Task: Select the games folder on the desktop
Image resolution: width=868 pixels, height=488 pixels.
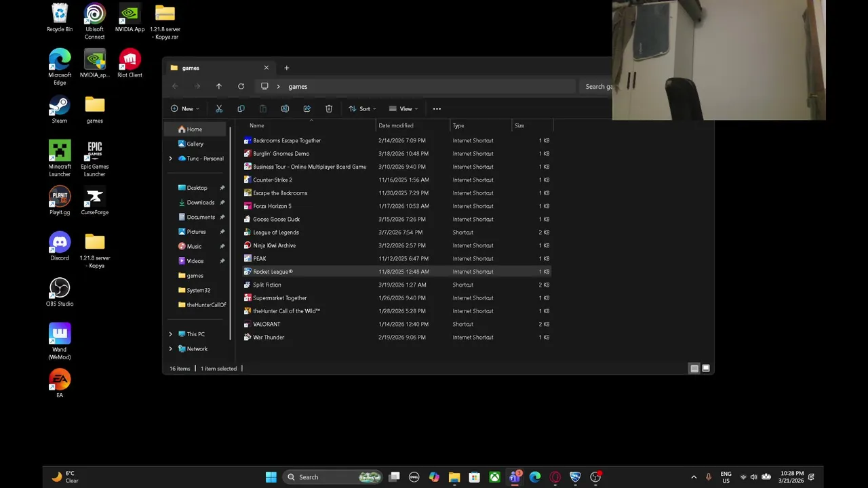Action: point(95,110)
